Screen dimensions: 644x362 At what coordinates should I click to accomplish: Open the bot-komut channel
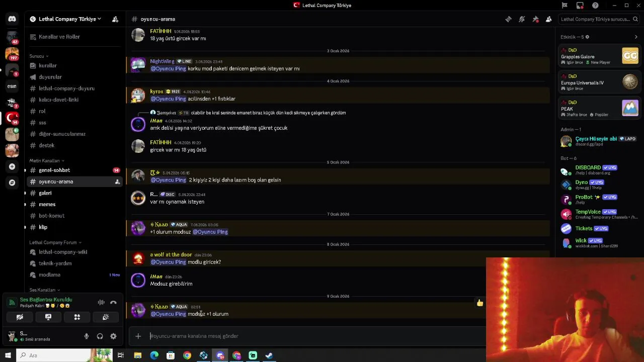74,216
